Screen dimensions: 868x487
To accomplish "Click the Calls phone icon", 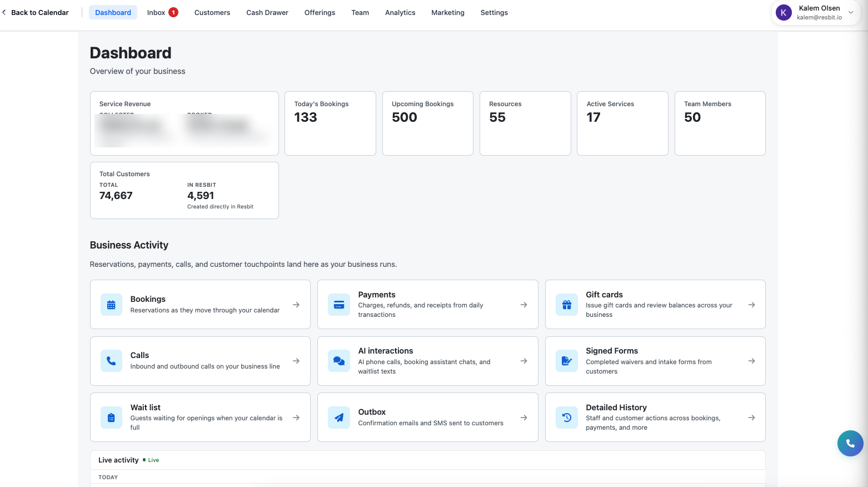I will [x=111, y=361].
